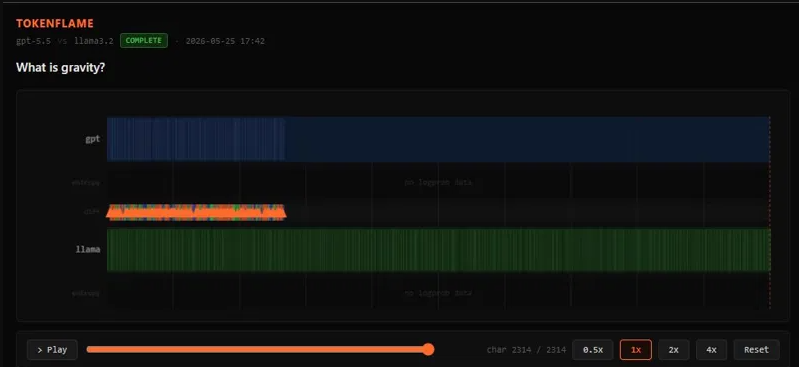Click the llama3.2 model name

tap(94, 41)
